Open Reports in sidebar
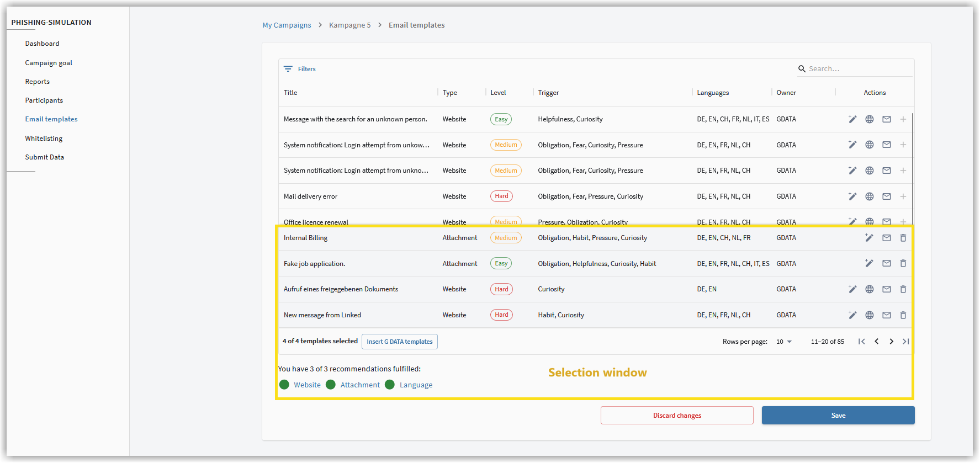This screenshot has height=463, width=980. [x=37, y=82]
